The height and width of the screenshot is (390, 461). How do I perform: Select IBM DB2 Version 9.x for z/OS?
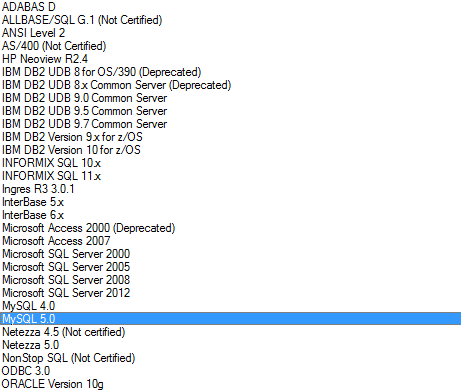(x=72, y=137)
